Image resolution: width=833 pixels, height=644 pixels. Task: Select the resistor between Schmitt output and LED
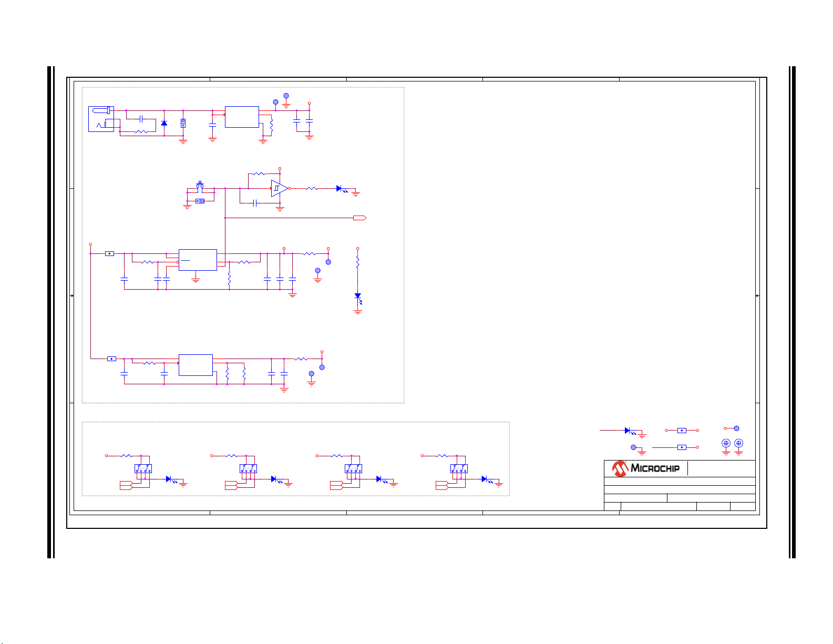coord(312,188)
